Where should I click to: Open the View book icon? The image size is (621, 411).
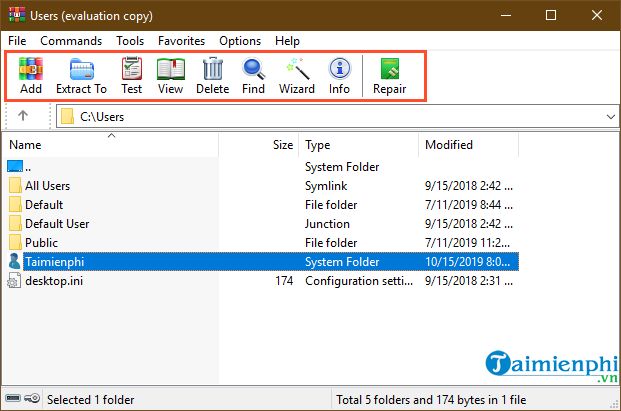tap(170, 69)
